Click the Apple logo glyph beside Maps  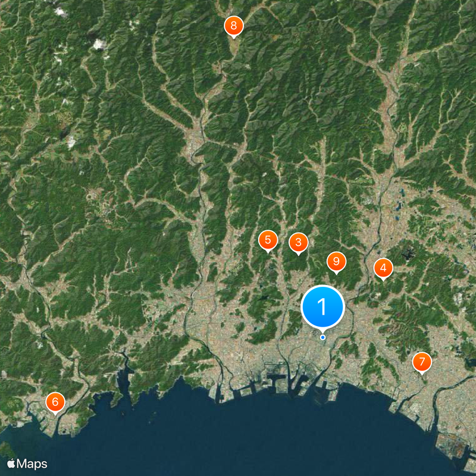11,464
